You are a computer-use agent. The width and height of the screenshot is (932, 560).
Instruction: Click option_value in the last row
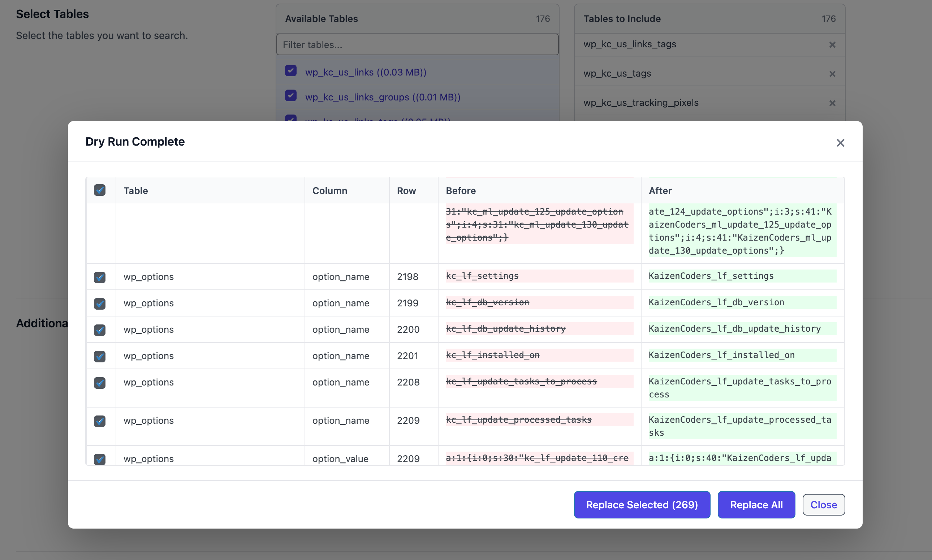[x=340, y=458]
